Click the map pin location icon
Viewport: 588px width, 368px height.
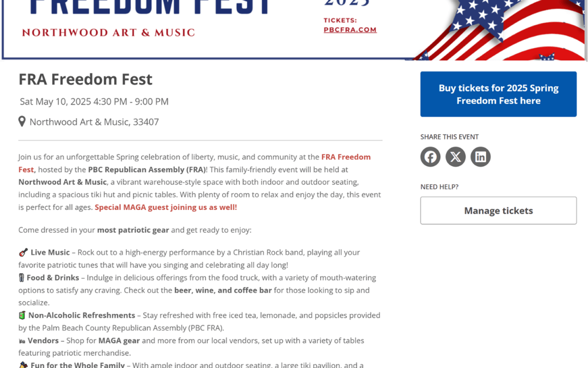[x=22, y=121]
